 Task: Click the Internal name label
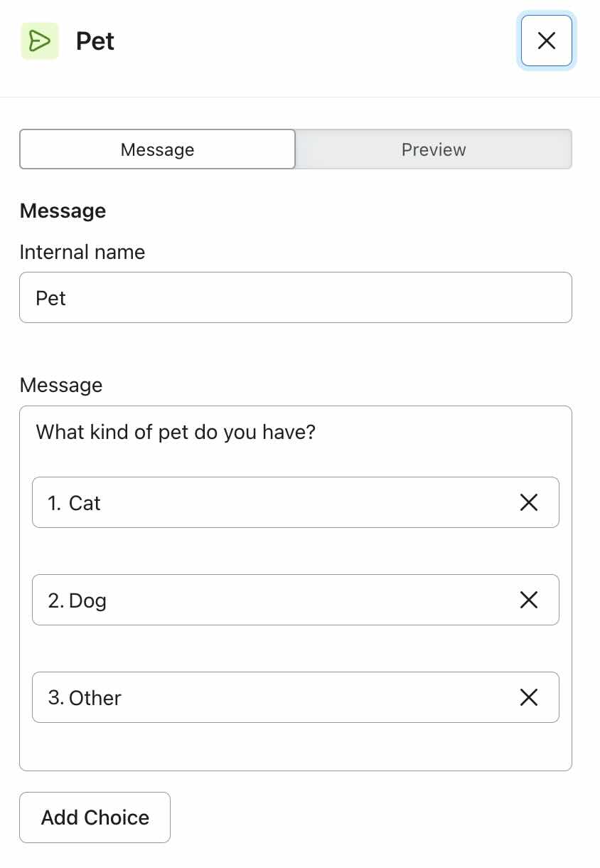click(82, 253)
